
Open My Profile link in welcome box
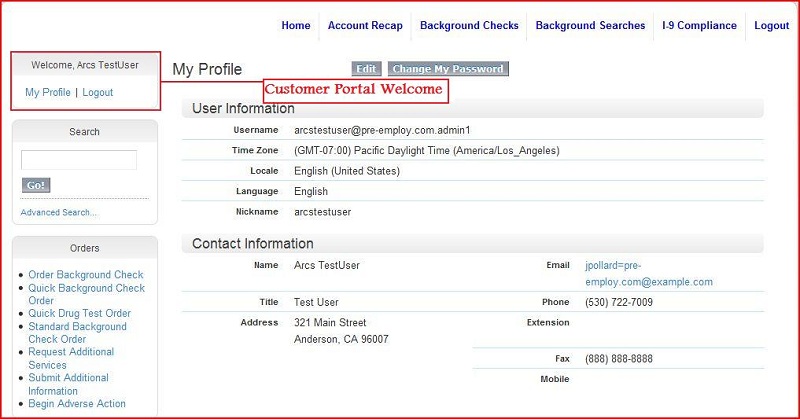pos(48,92)
